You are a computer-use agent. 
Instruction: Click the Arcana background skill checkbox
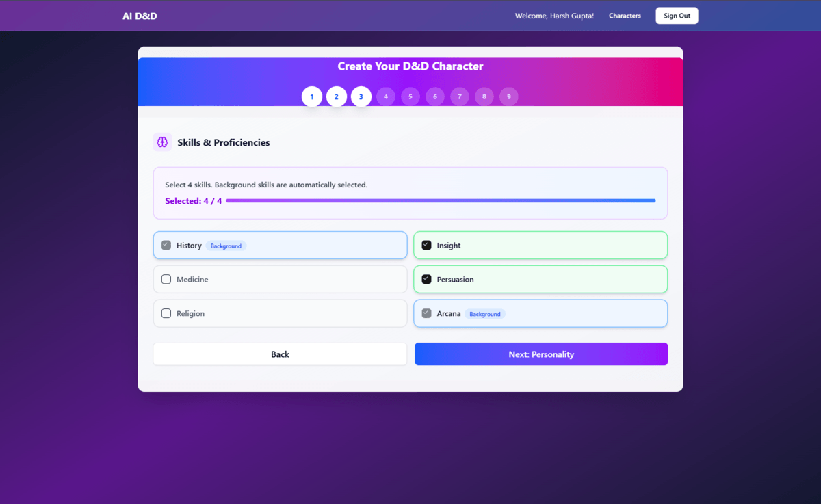point(427,313)
